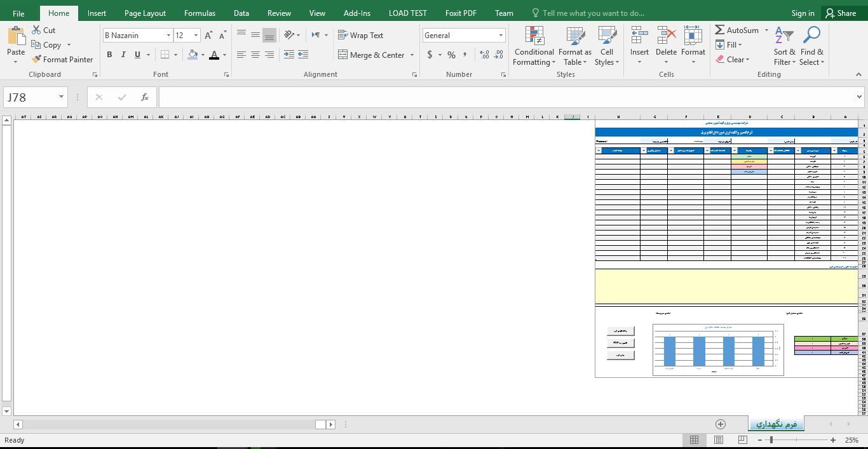Image resolution: width=868 pixels, height=449 pixels.
Task: Open the fill color dropdown arrow
Action: (203, 55)
